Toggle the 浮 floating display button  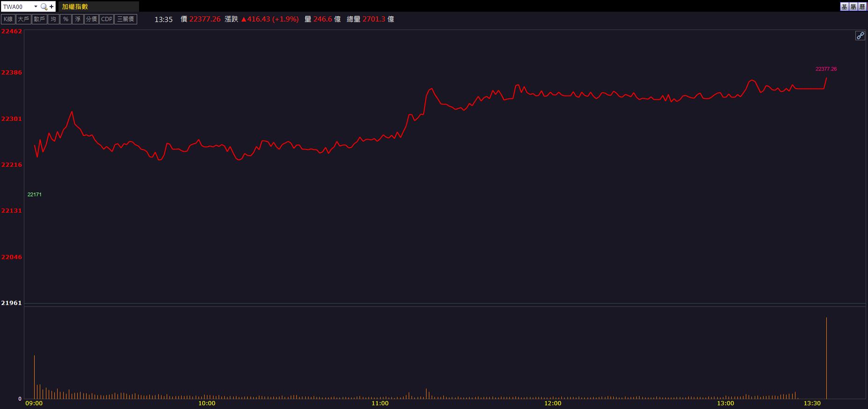coord(78,19)
